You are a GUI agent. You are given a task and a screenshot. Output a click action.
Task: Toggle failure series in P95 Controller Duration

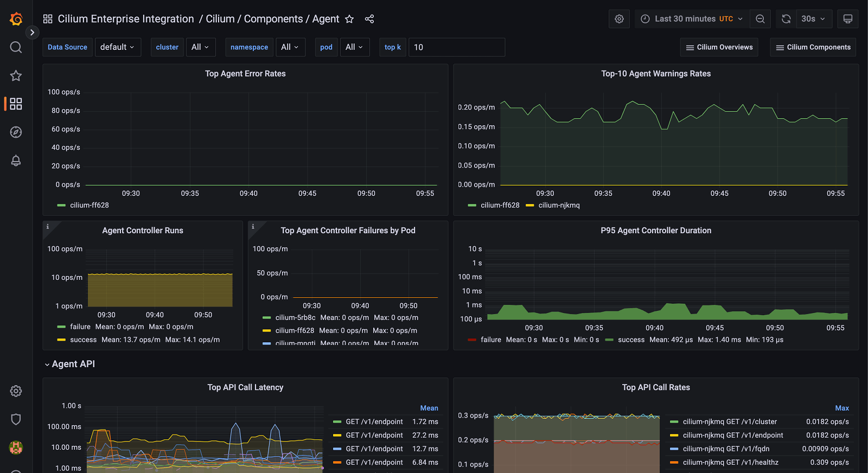click(x=490, y=340)
